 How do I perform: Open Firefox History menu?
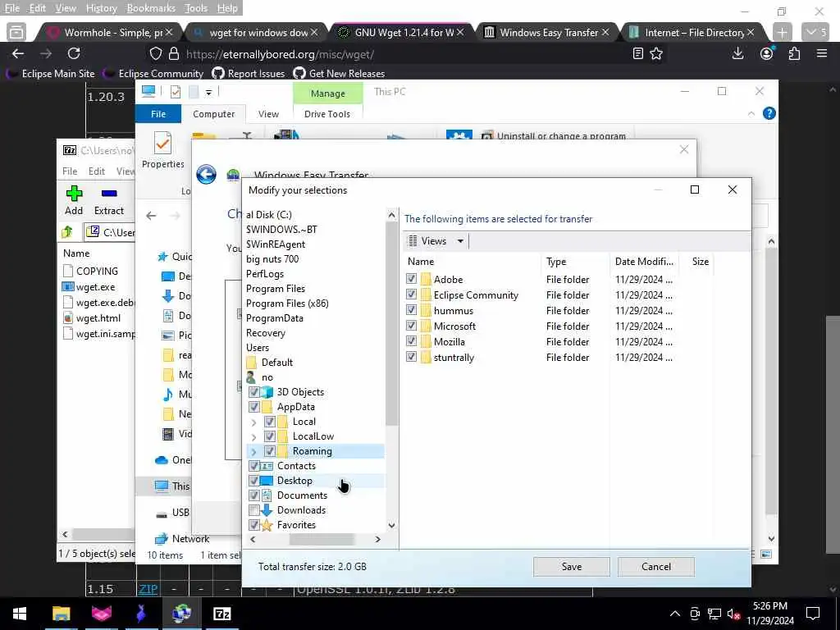pyautogui.click(x=101, y=8)
